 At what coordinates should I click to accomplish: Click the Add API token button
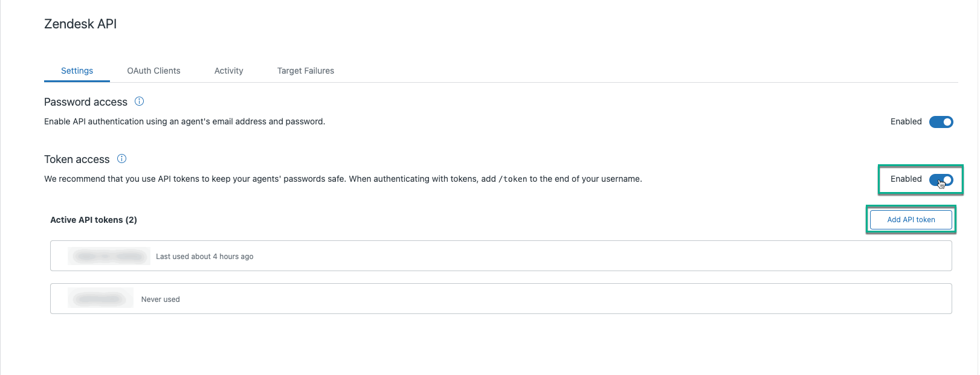coord(911,219)
